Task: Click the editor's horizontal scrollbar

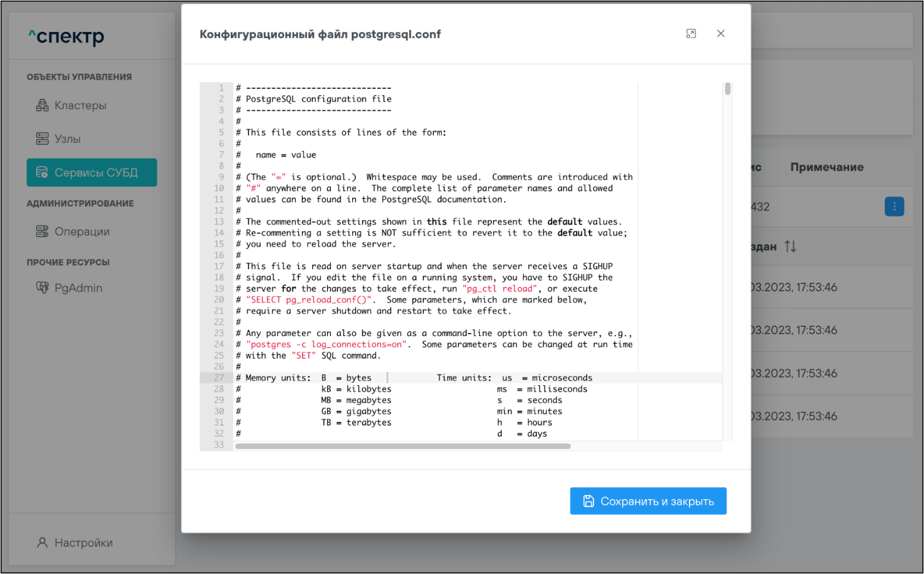Action: [x=402, y=446]
